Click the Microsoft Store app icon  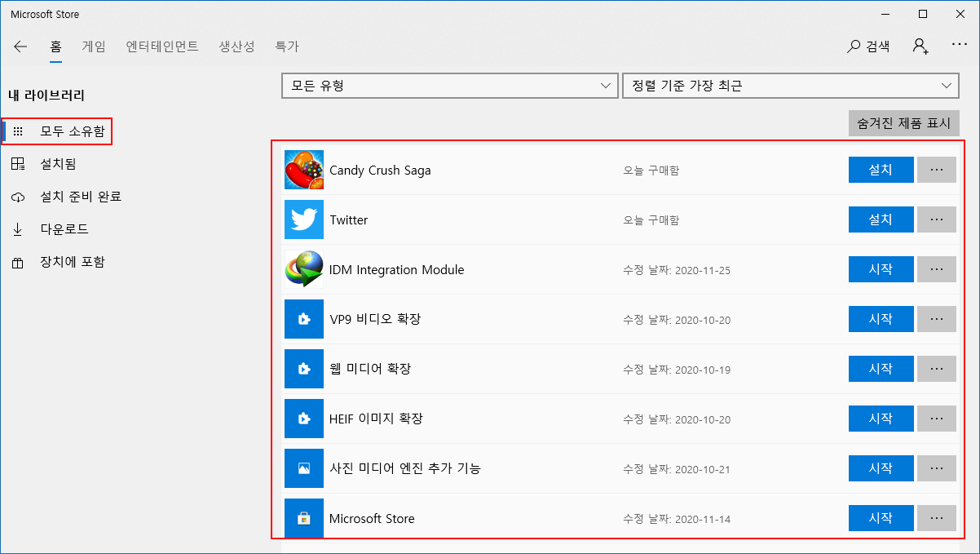point(304,518)
